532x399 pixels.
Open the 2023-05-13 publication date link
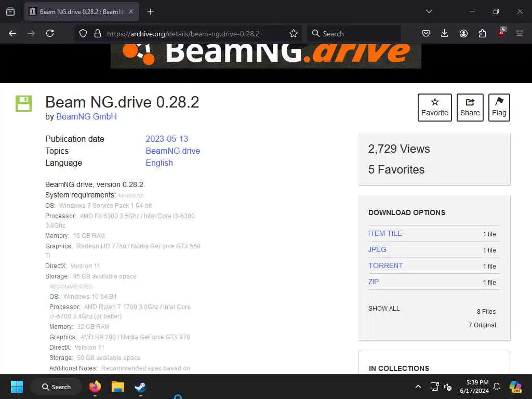[x=167, y=139]
